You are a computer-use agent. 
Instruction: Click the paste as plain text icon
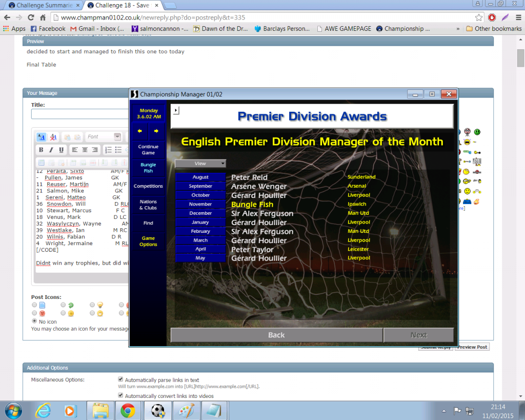[x=67, y=137]
